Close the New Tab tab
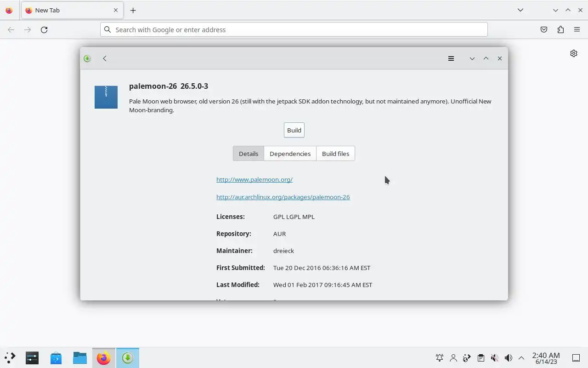Image resolution: width=588 pixels, height=368 pixels. [x=116, y=10]
